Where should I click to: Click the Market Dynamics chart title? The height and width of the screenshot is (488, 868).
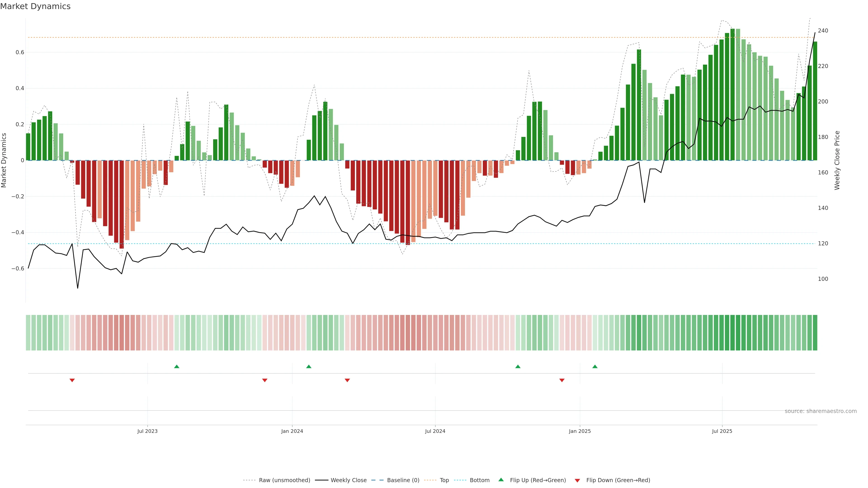[35, 6]
